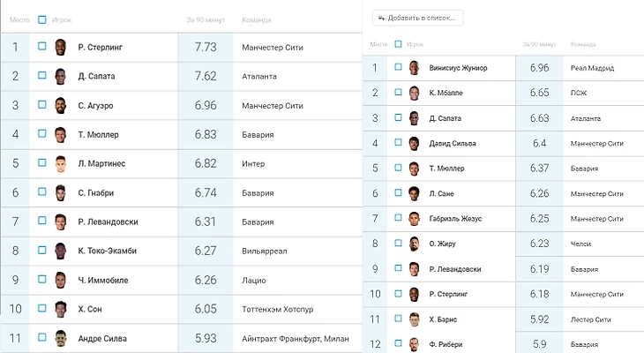
Task: Click S. Gnabry's player photo
Action: click(60, 193)
